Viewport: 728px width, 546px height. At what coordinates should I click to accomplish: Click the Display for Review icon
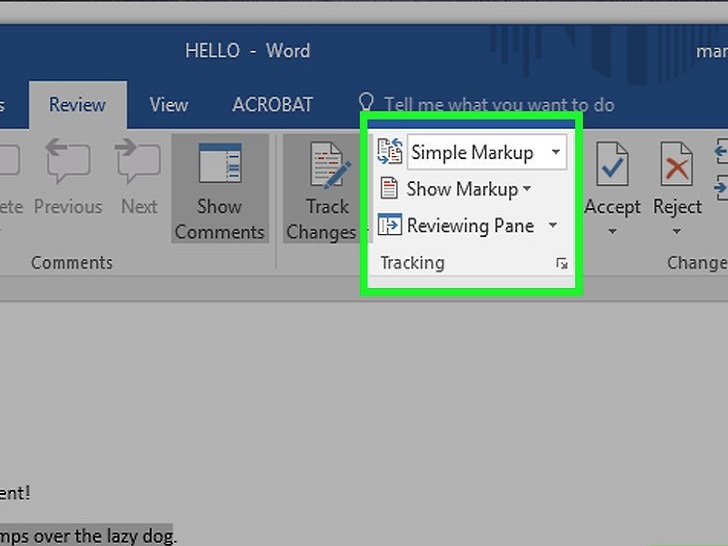(390, 151)
